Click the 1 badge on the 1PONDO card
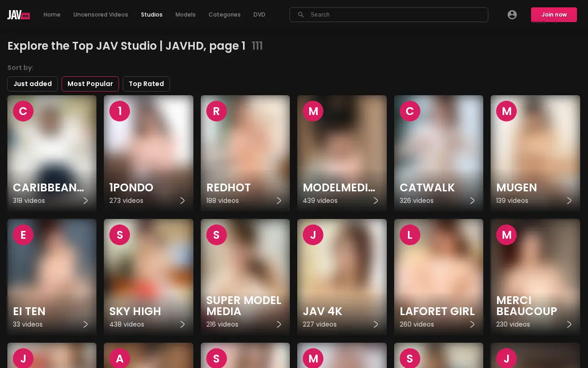 pyautogui.click(x=119, y=111)
